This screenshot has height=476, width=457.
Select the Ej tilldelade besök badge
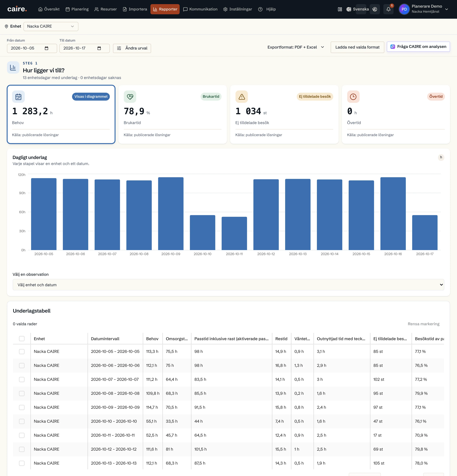[x=315, y=96]
